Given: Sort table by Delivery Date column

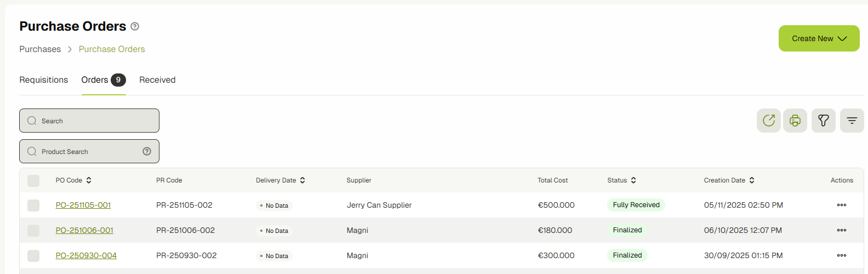Looking at the screenshot, I should click(302, 180).
